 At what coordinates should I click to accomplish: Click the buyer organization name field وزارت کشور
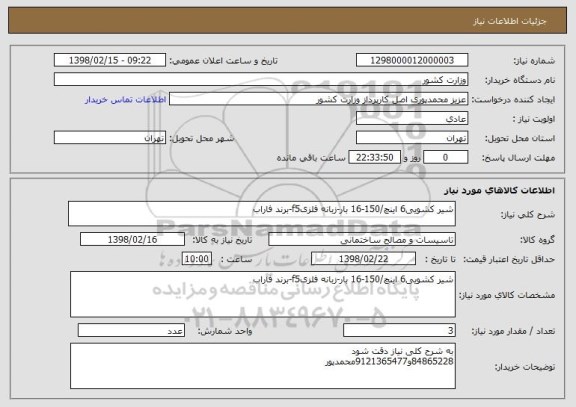[x=261, y=80]
